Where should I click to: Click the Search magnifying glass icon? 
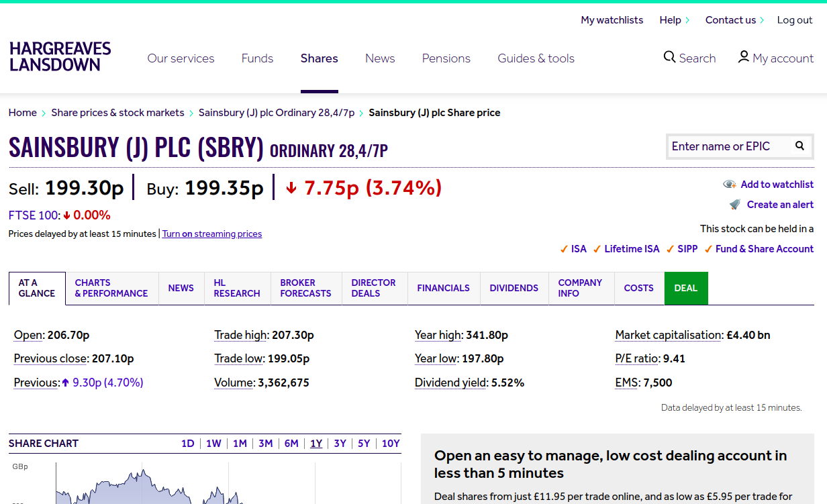(669, 57)
